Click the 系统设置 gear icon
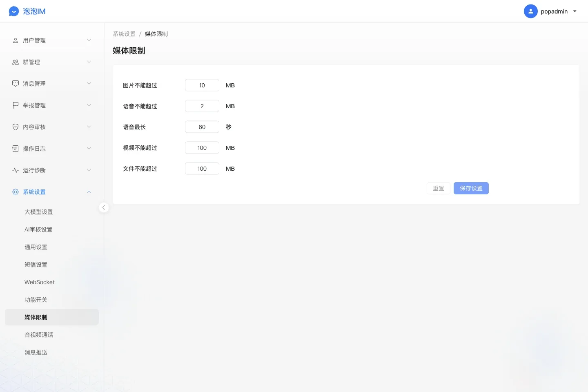The image size is (588, 392). pyautogui.click(x=16, y=192)
